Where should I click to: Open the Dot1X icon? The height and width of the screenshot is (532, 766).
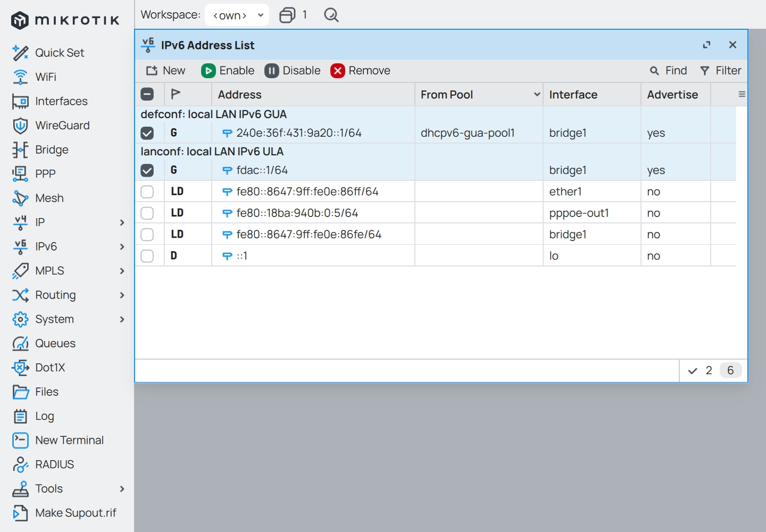[20, 368]
